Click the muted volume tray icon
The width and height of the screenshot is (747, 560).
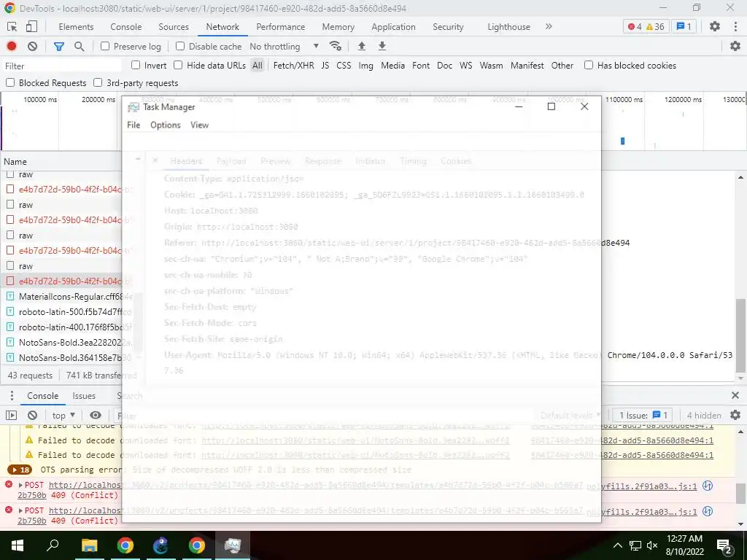pos(652,545)
